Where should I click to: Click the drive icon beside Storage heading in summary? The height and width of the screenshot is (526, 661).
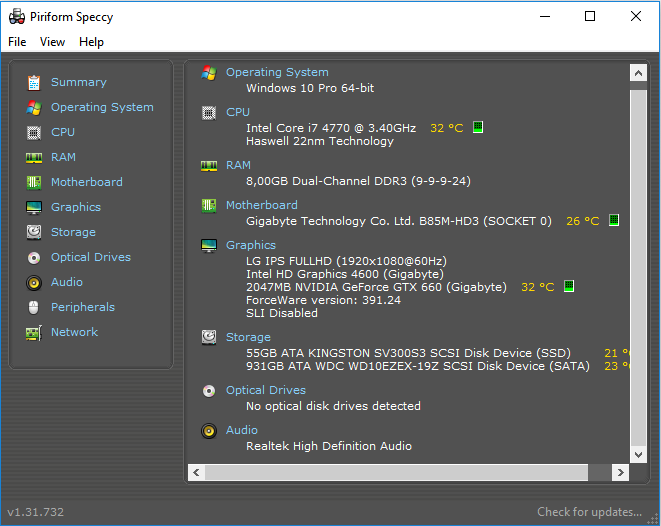click(209, 337)
